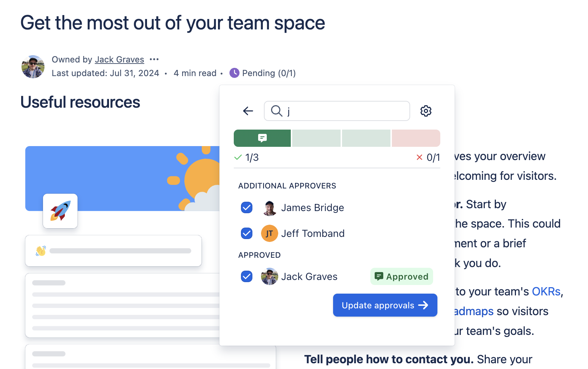The width and height of the screenshot is (588, 369).
Task: Click the back arrow in the approvals panel
Action: [248, 111]
